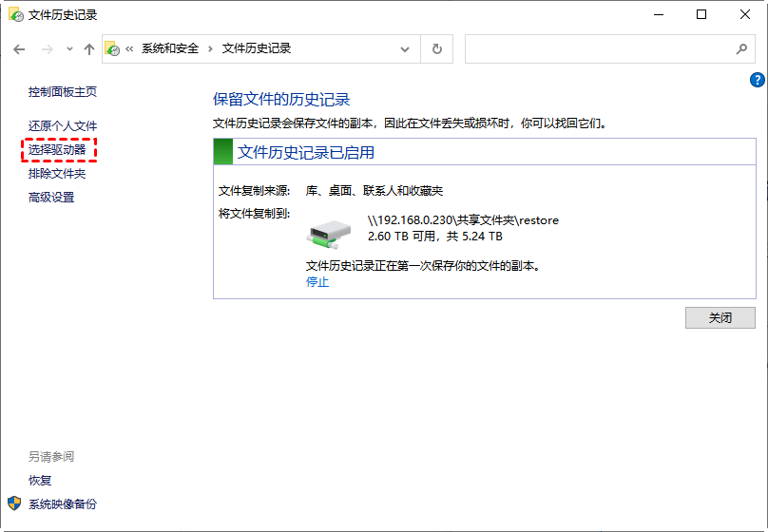Click the shield icon beside 系统映像备份
The height and width of the screenshot is (532, 768).
click(14, 503)
